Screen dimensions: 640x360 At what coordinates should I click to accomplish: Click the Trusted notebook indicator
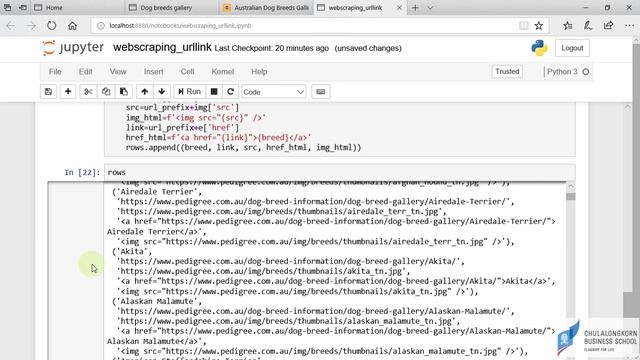pos(507,71)
